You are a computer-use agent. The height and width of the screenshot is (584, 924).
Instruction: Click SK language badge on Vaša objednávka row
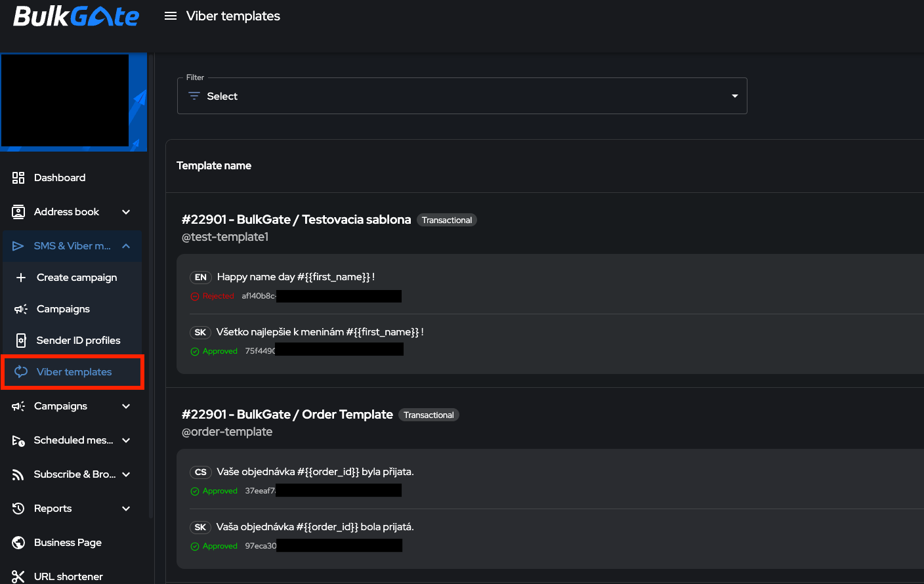click(x=201, y=527)
